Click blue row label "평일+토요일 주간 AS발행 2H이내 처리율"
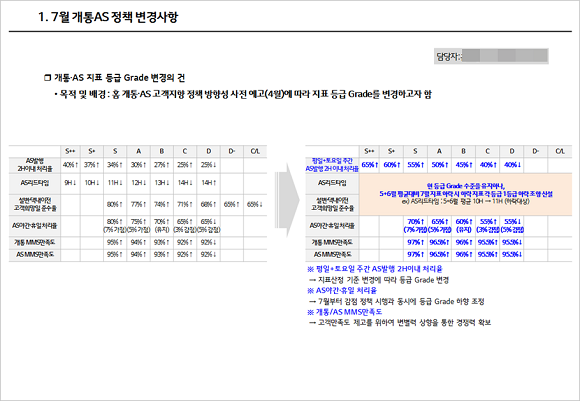Image resolution: width=580 pixels, height=401 pixels. tap(332, 165)
